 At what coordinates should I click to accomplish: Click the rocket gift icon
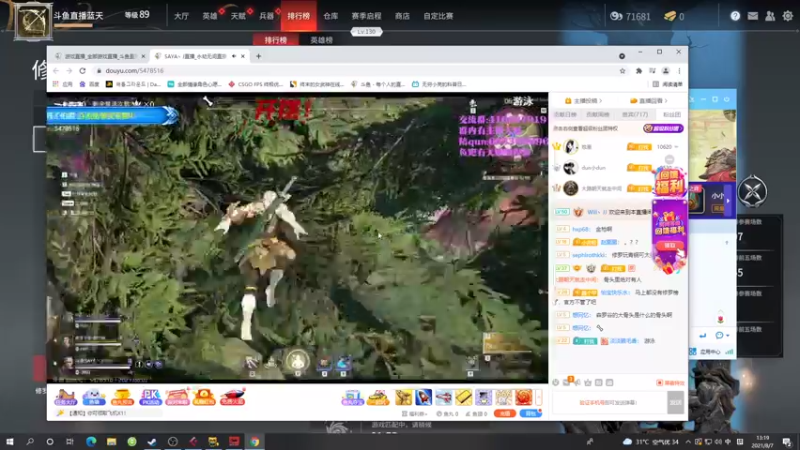[423, 397]
